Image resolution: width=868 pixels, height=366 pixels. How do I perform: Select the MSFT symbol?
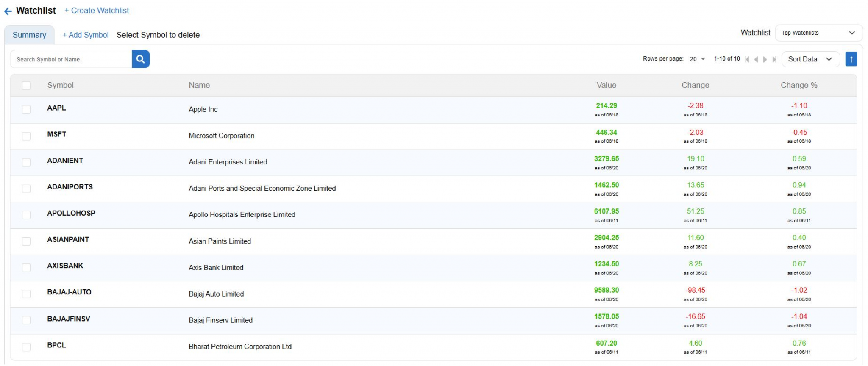[56, 134]
